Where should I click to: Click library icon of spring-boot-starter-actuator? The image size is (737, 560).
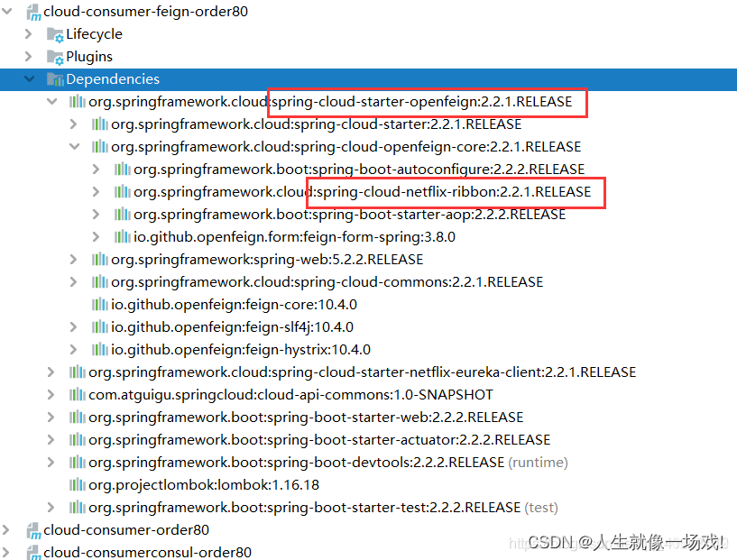coord(77,440)
